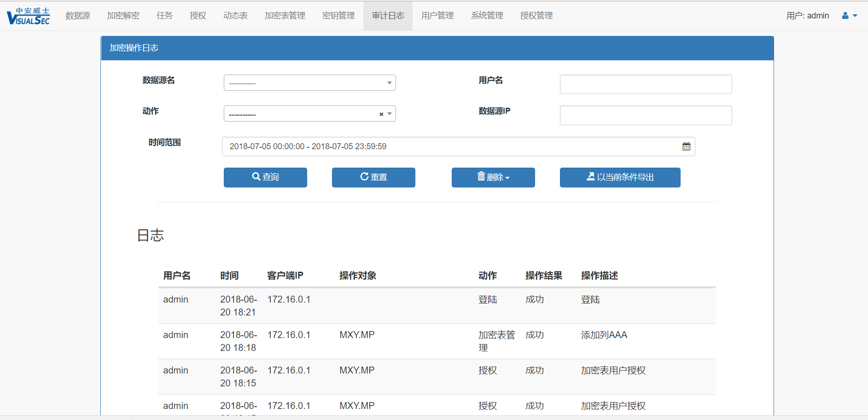Select the 授权 menu item

[x=198, y=16]
